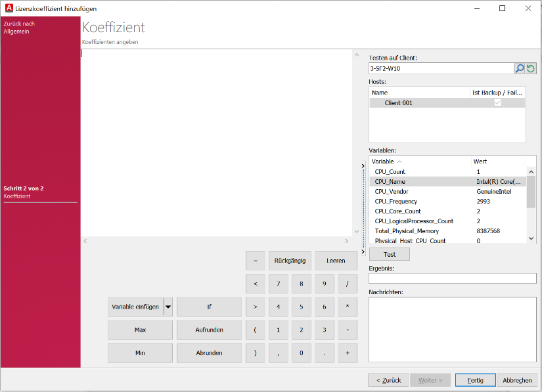
Task: Click the green refresh icon beside client field
Action: (x=531, y=68)
